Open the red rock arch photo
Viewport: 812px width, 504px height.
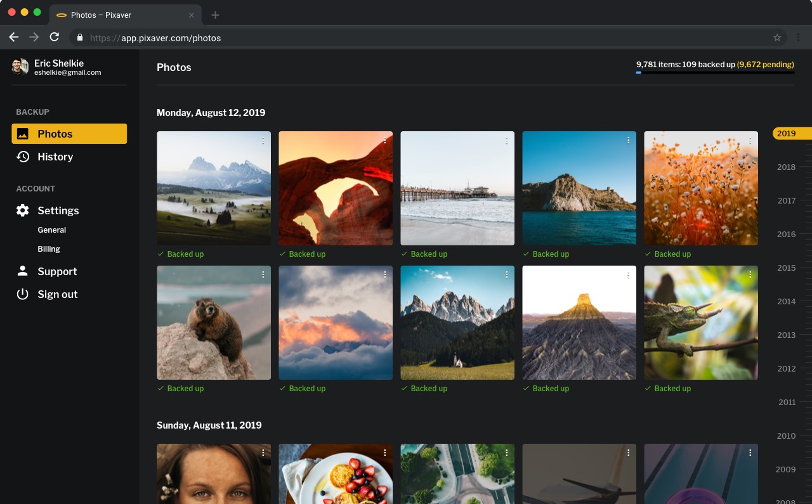(x=336, y=188)
